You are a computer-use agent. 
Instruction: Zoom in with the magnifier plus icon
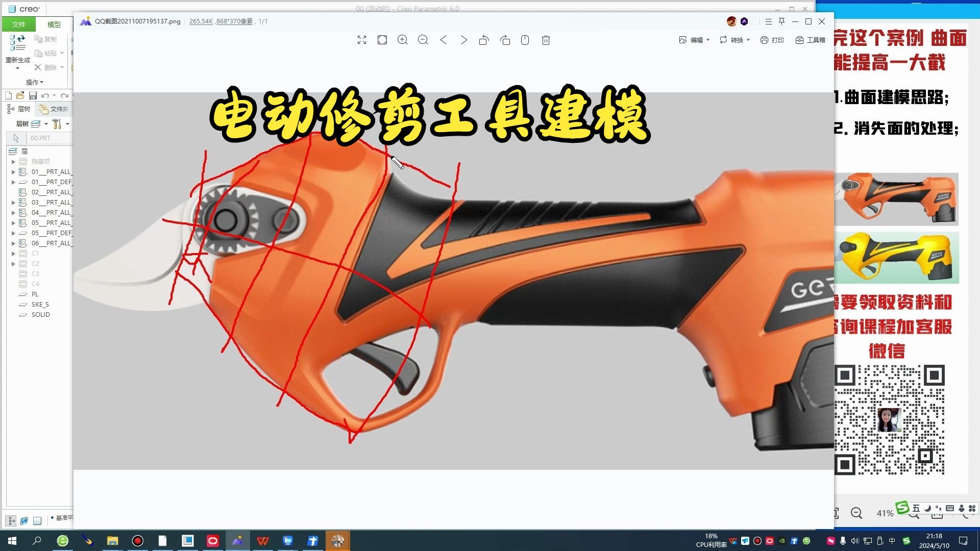(x=403, y=40)
